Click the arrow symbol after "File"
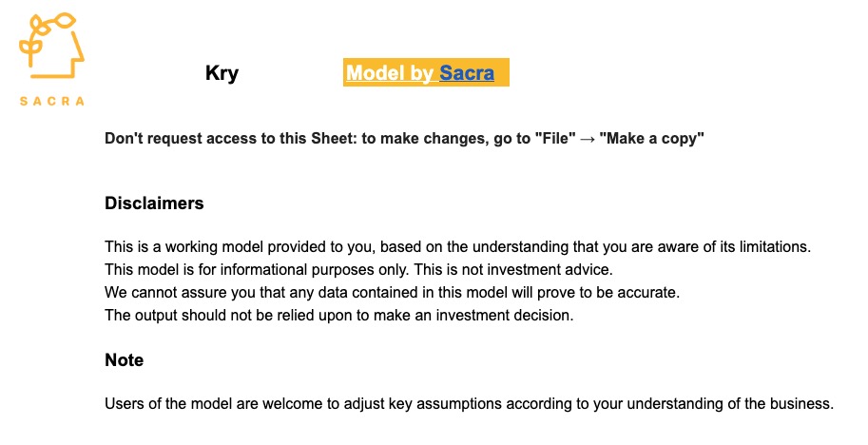The width and height of the screenshot is (868, 445). click(x=588, y=139)
